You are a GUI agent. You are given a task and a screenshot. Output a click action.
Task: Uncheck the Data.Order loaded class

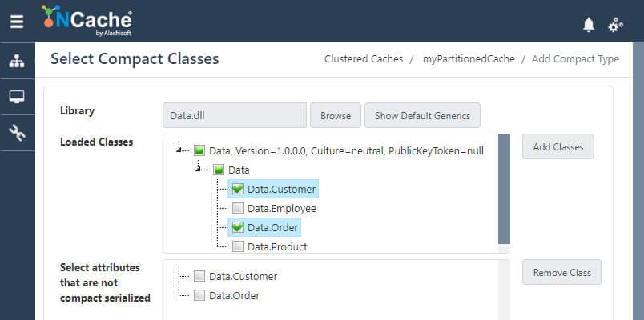pos(237,227)
